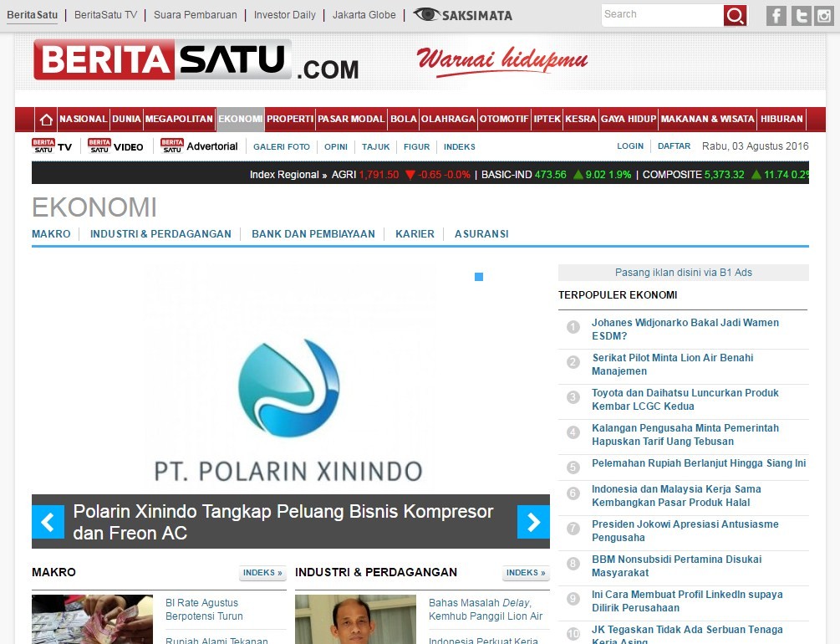Click the search magnifier button
This screenshot has width=840, height=644.
pyautogui.click(x=735, y=15)
